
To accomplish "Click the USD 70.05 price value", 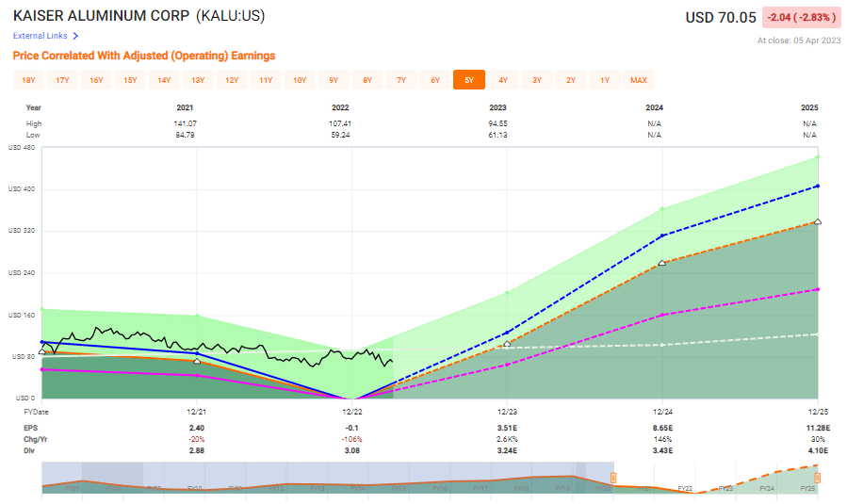I will pyautogui.click(x=721, y=17).
